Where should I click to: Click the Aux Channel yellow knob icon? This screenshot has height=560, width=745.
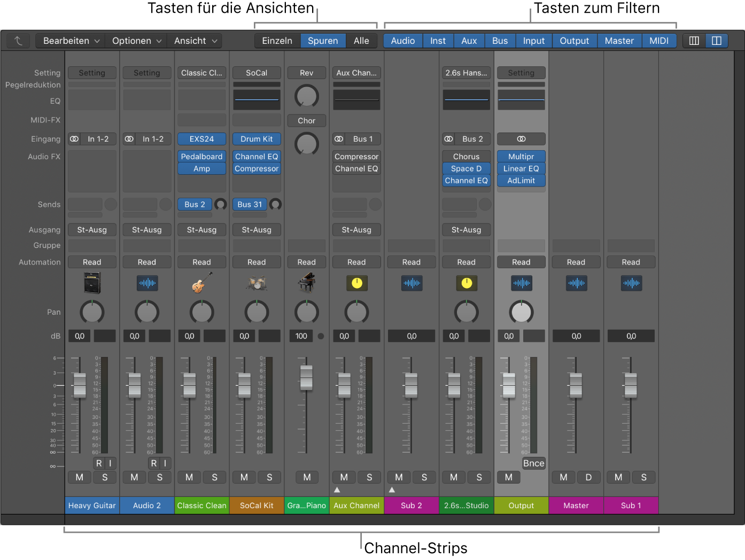(356, 283)
